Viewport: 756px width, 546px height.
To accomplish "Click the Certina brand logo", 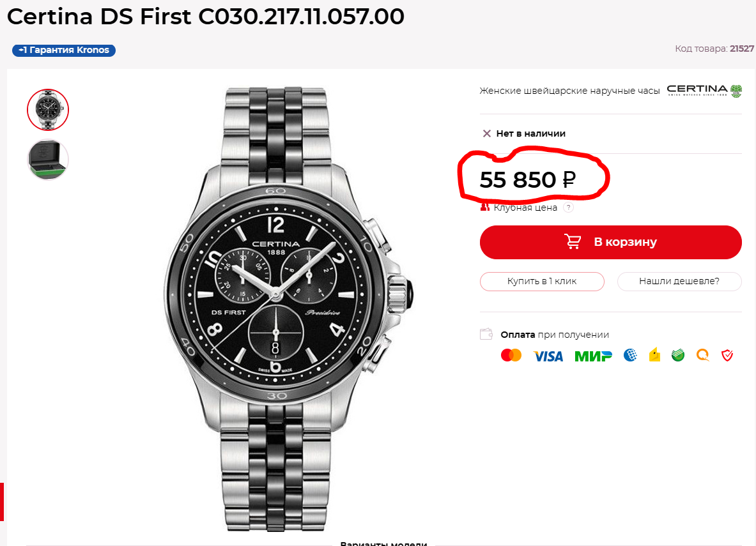I will click(704, 91).
